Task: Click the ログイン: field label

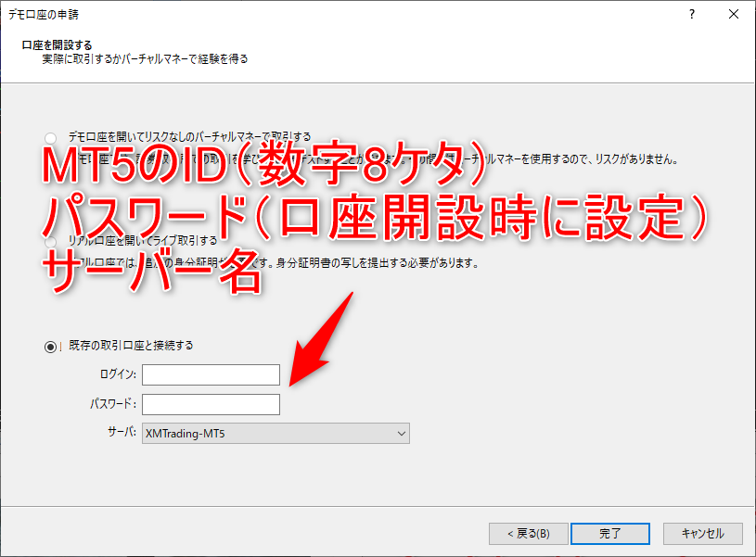Action: [118, 373]
